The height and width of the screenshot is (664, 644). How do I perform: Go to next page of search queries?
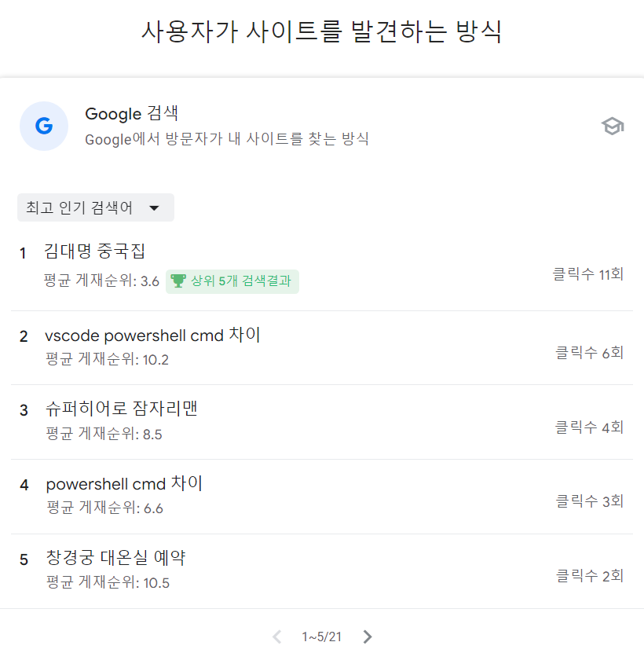[368, 636]
